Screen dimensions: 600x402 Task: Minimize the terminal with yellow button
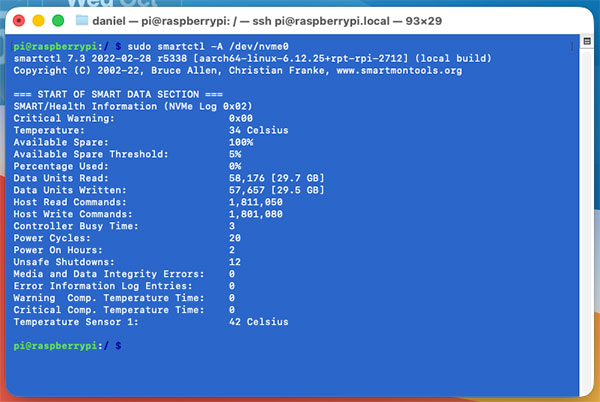coord(38,21)
